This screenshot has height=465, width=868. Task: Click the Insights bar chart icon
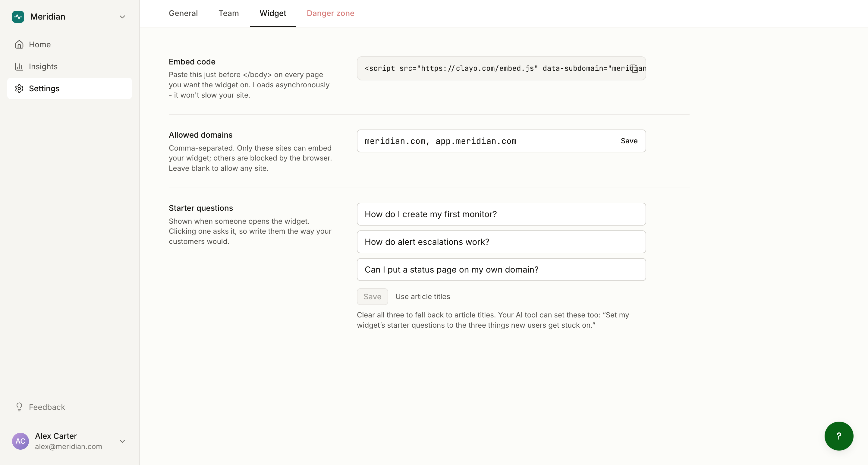point(19,66)
